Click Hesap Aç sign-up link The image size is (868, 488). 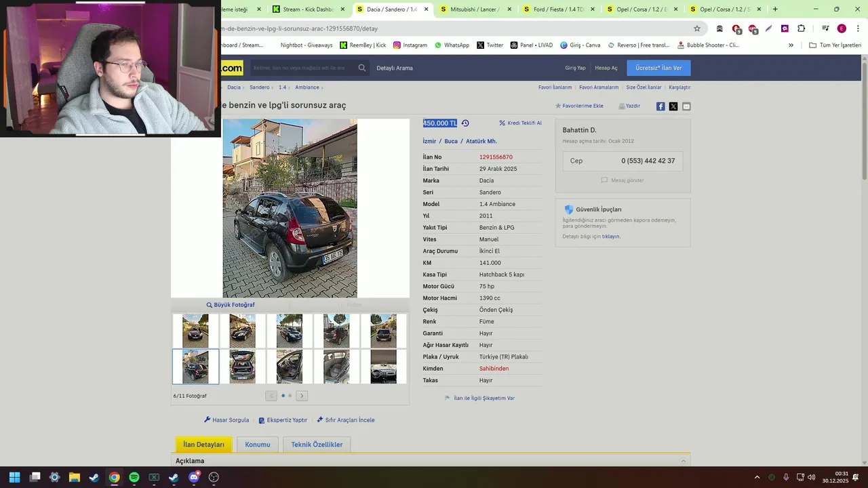click(606, 68)
